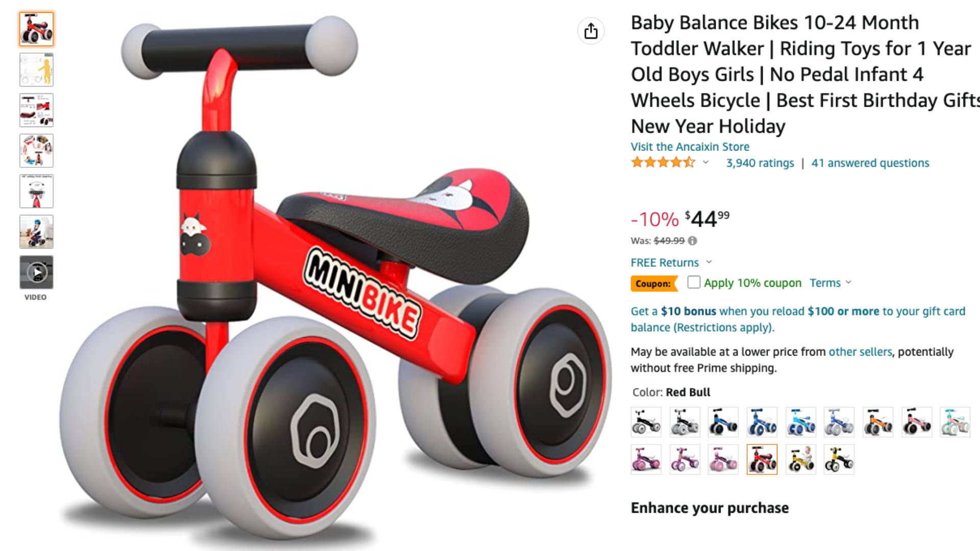Show the yellow baby size-comparison thumbnail

pyautogui.click(x=36, y=70)
